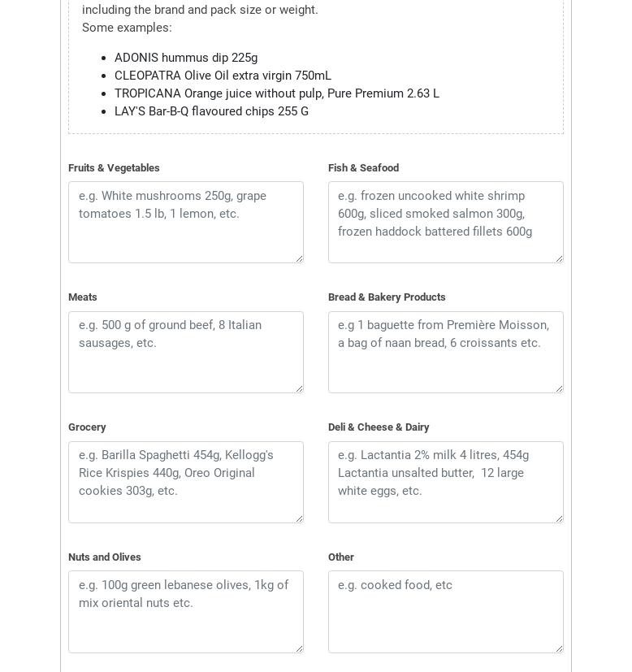
Task: Click the Bread & Bakery textarea resize grip
Action: (x=559, y=388)
